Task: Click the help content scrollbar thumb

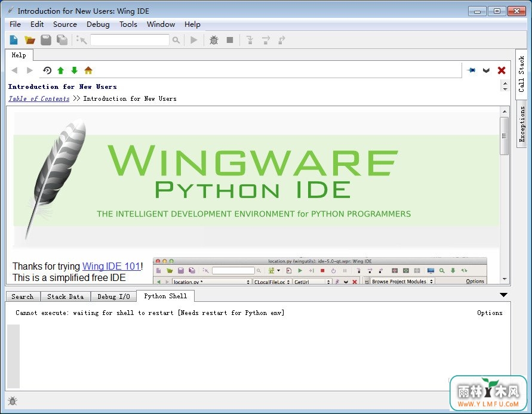Action: tap(504, 136)
